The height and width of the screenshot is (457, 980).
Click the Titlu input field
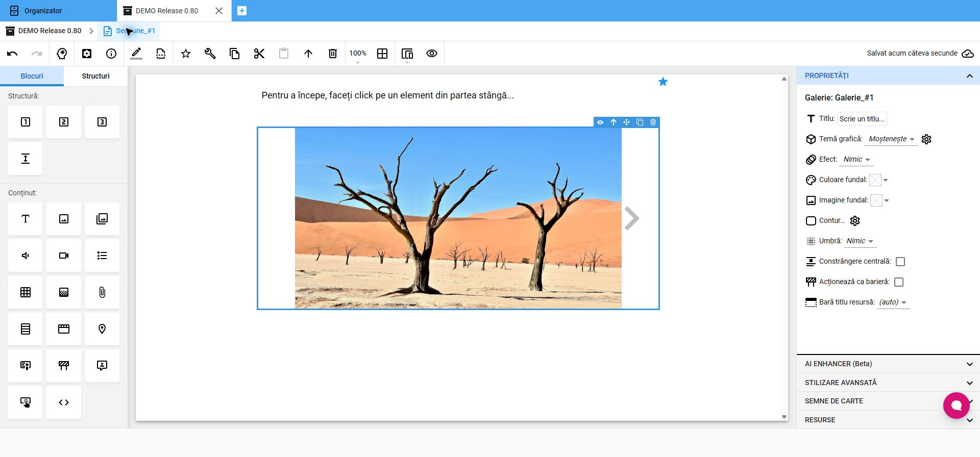pos(862,119)
